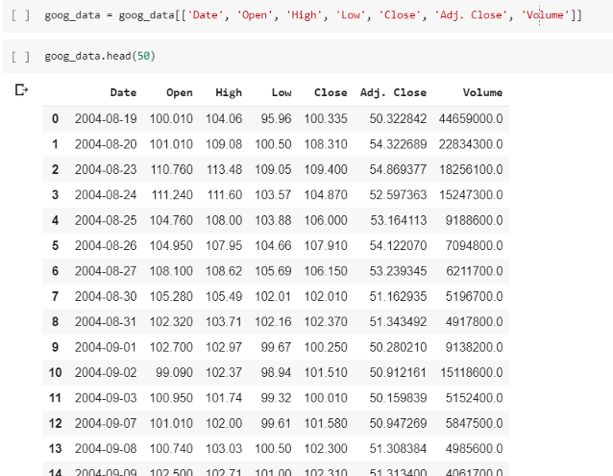Select date cell 2004-09-08
Image resolution: width=613 pixels, height=476 pixels.
(106, 448)
